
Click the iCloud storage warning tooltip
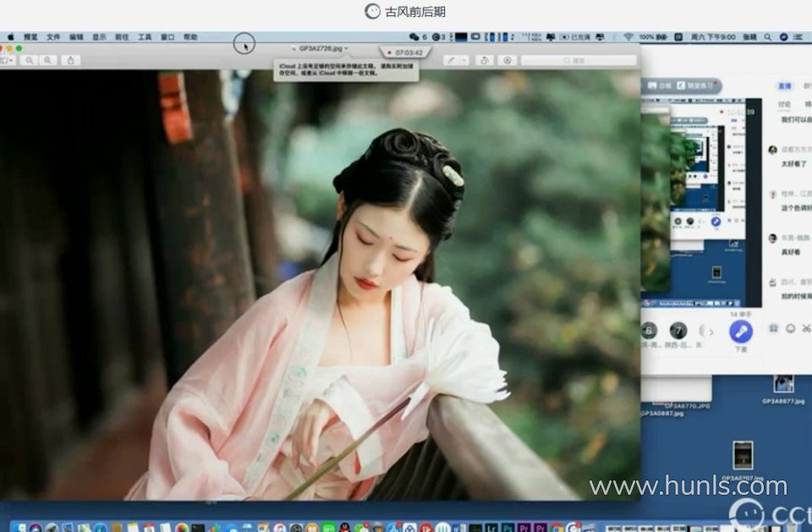tap(346, 70)
